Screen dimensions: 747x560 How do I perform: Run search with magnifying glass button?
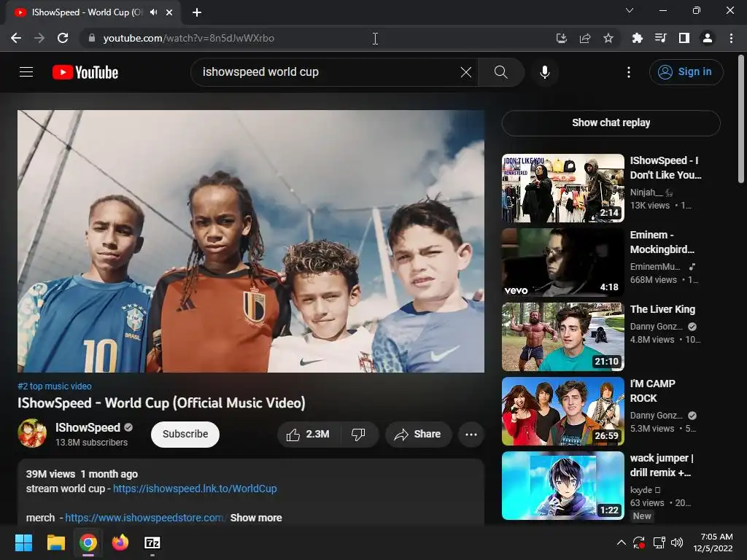coord(500,72)
